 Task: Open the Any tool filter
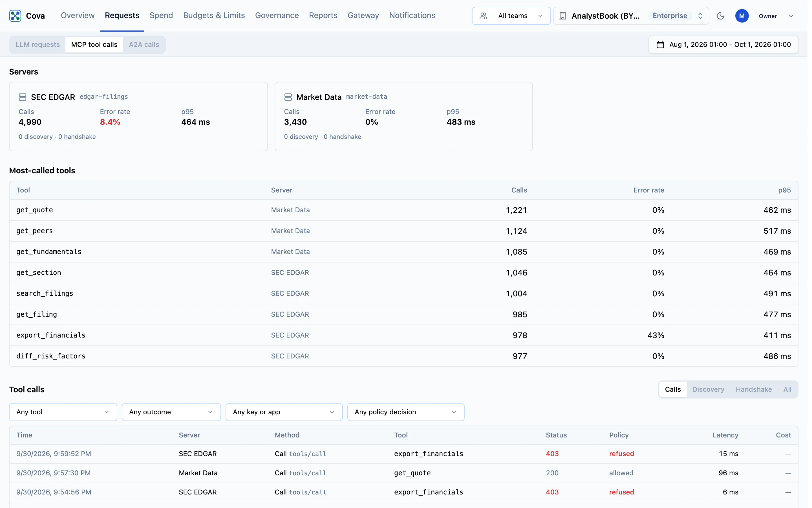click(x=63, y=412)
